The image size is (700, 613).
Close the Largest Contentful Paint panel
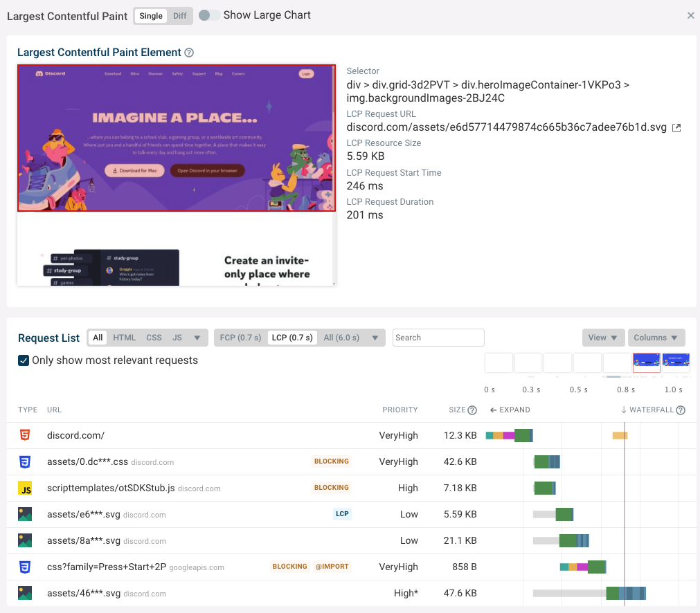690,16
